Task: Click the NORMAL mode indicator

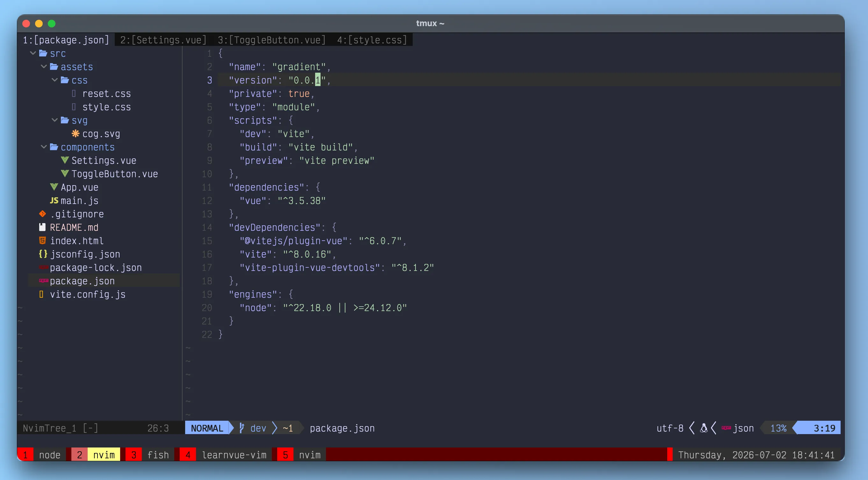Action: click(207, 428)
